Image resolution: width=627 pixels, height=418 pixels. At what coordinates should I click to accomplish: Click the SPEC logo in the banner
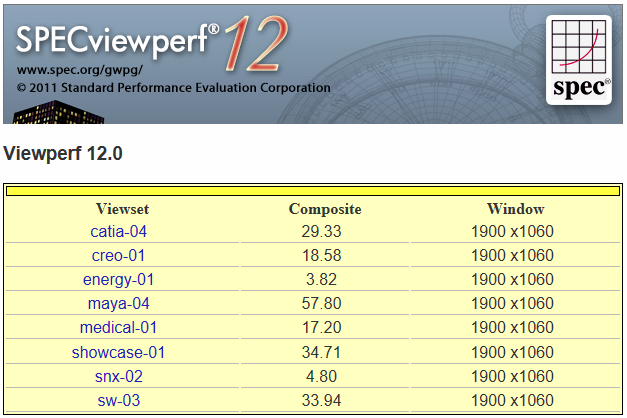click(579, 60)
